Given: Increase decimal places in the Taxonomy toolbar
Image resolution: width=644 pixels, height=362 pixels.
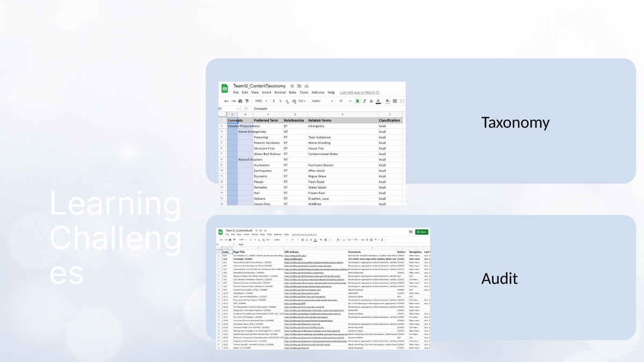Looking at the screenshot, I should tap(293, 101).
